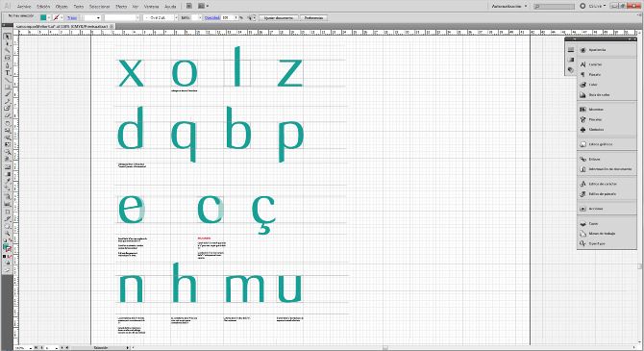Click the opacity value field
The height and width of the screenshot is (351, 644).
point(228,18)
